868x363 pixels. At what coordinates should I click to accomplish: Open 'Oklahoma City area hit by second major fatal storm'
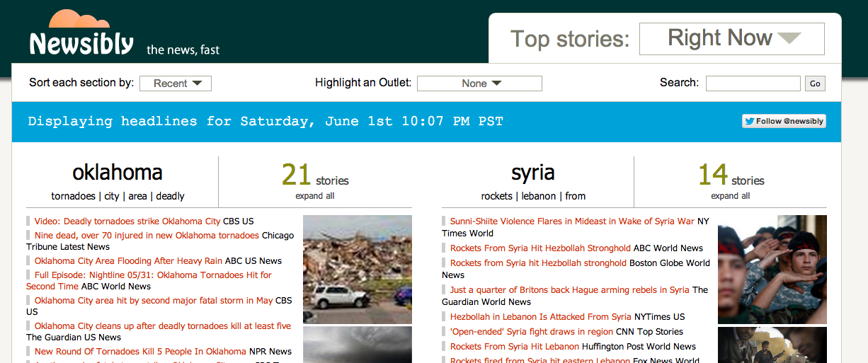154,301
